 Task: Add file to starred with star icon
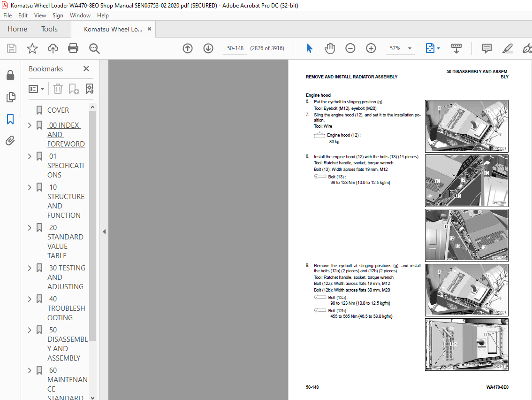coord(32,48)
